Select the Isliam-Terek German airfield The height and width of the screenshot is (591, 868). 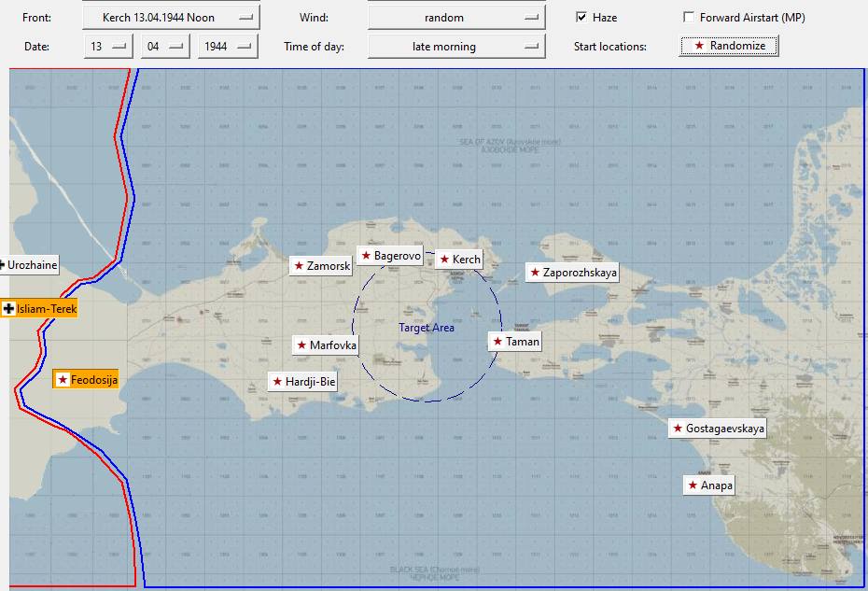click(39, 308)
